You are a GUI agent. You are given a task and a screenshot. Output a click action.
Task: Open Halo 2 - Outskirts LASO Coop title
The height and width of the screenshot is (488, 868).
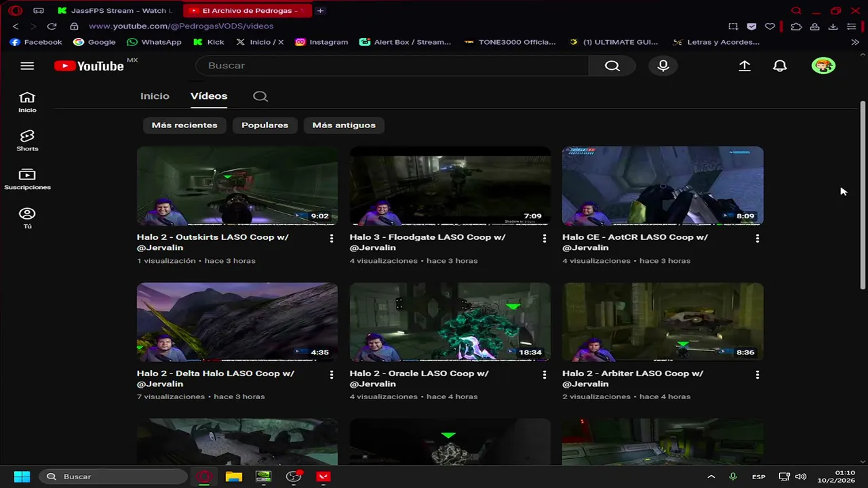pyautogui.click(x=212, y=243)
